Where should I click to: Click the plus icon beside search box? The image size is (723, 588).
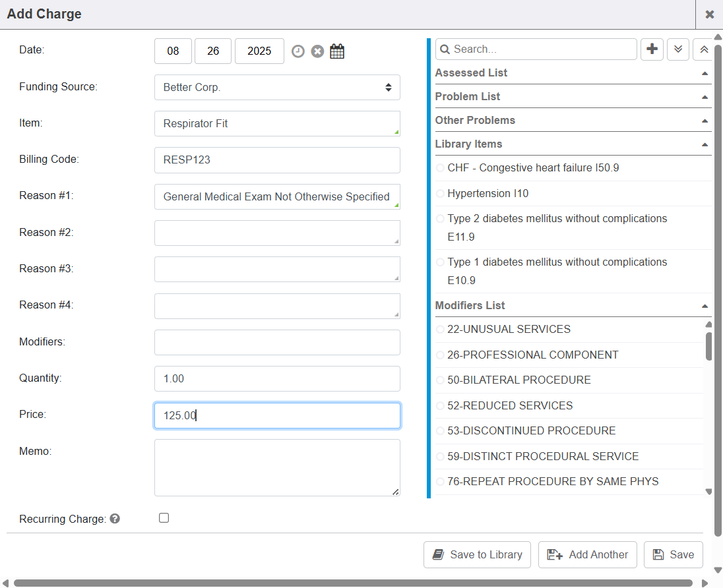click(x=652, y=49)
